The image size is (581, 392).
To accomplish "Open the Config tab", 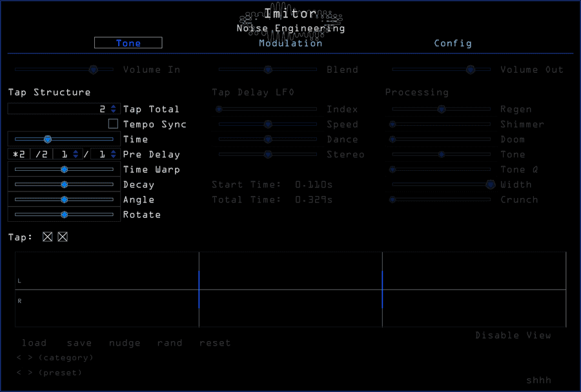I will [x=453, y=43].
